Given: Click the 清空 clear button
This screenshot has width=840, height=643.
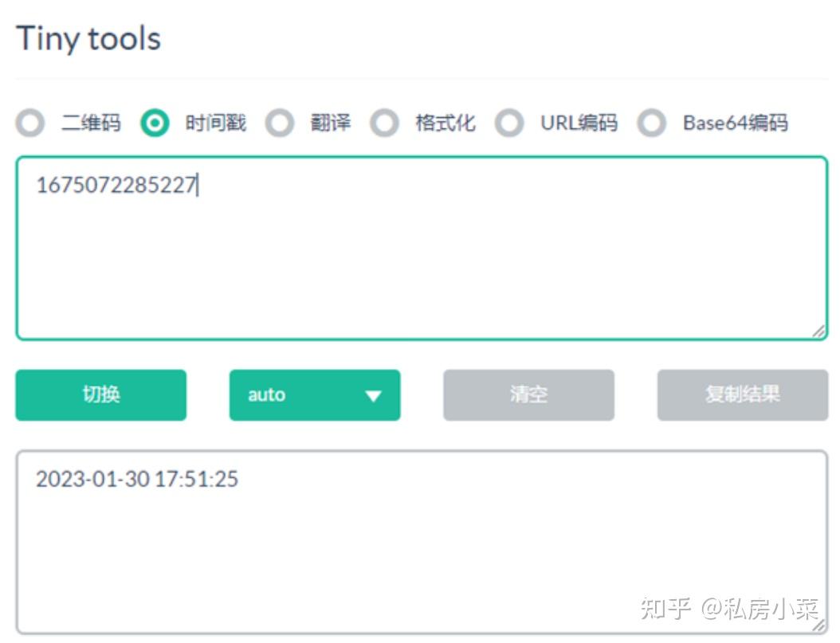Looking at the screenshot, I should (x=528, y=394).
